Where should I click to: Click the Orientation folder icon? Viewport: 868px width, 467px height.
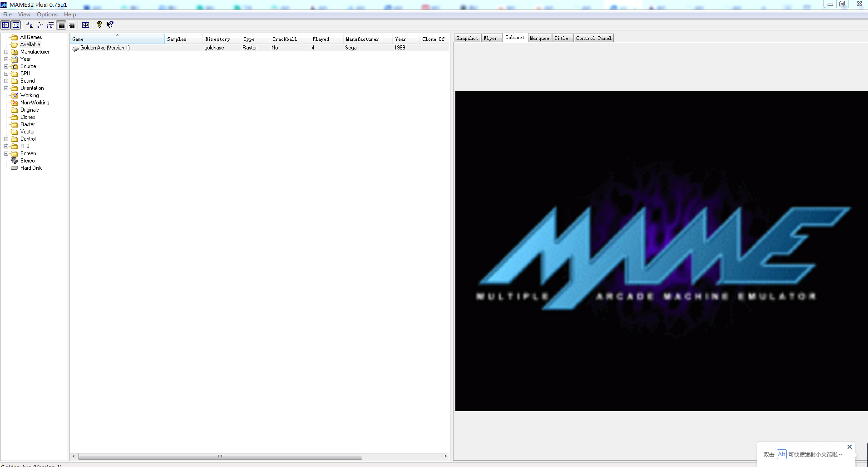[15, 88]
